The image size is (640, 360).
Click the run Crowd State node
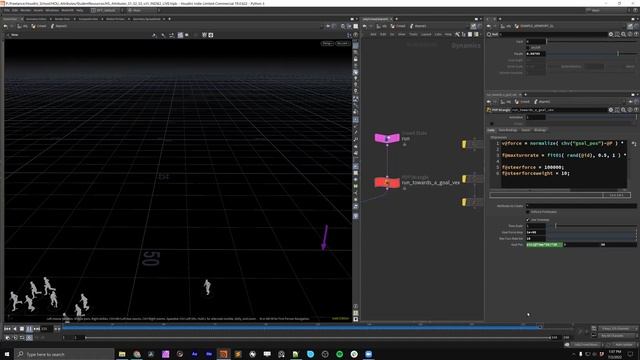[x=387, y=138]
